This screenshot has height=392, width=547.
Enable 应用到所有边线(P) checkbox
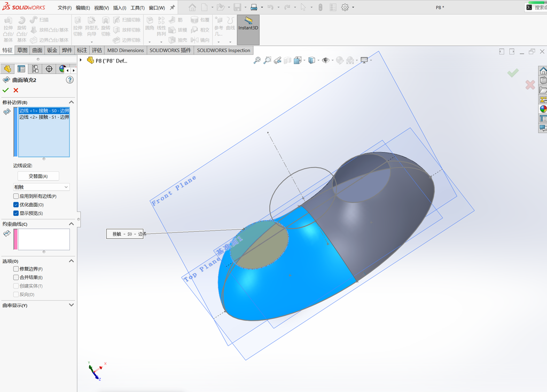tap(16, 197)
